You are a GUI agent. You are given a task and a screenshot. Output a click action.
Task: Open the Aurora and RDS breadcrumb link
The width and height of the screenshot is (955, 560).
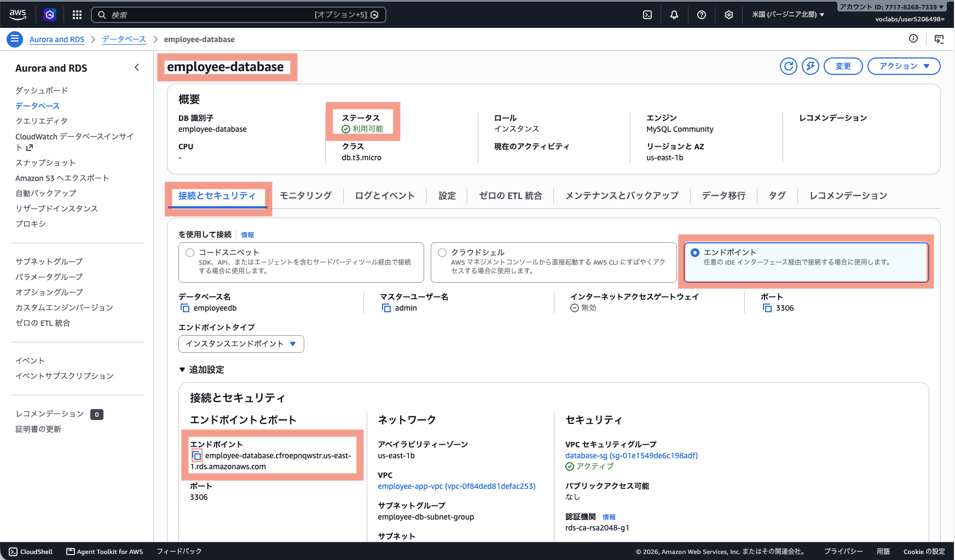[57, 39]
